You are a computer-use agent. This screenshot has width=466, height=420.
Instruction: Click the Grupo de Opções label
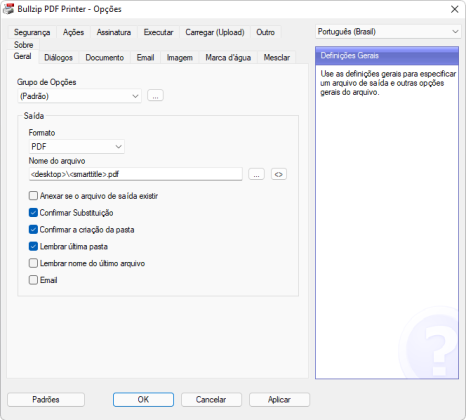click(47, 82)
